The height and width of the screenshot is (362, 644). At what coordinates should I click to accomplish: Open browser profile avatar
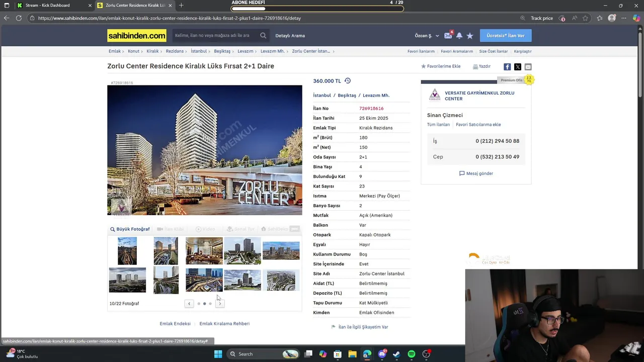(612, 18)
